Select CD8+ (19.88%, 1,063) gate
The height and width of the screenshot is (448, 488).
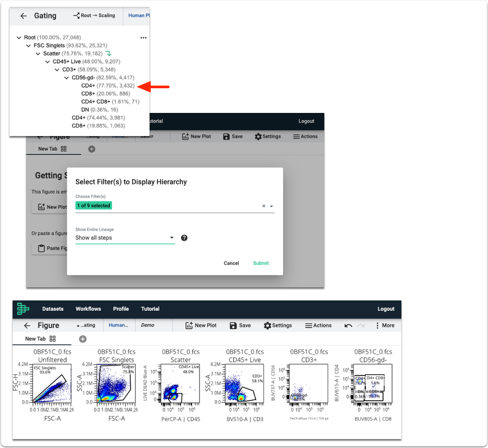98,126
